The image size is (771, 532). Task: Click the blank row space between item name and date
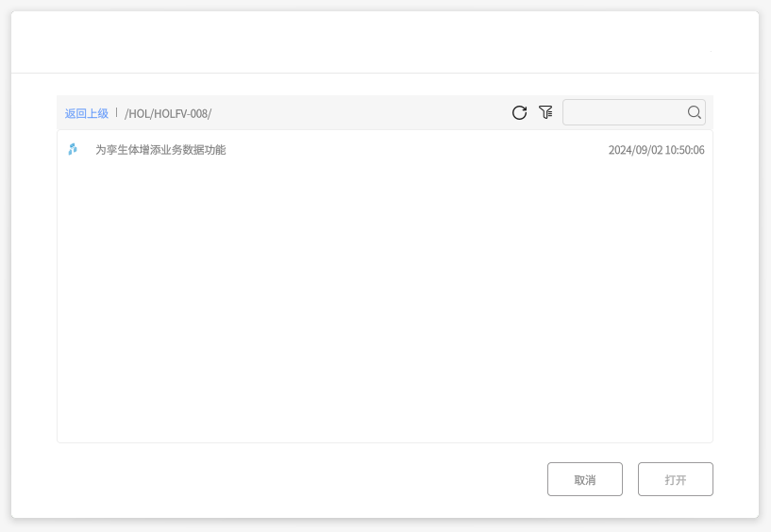click(x=415, y=150)
